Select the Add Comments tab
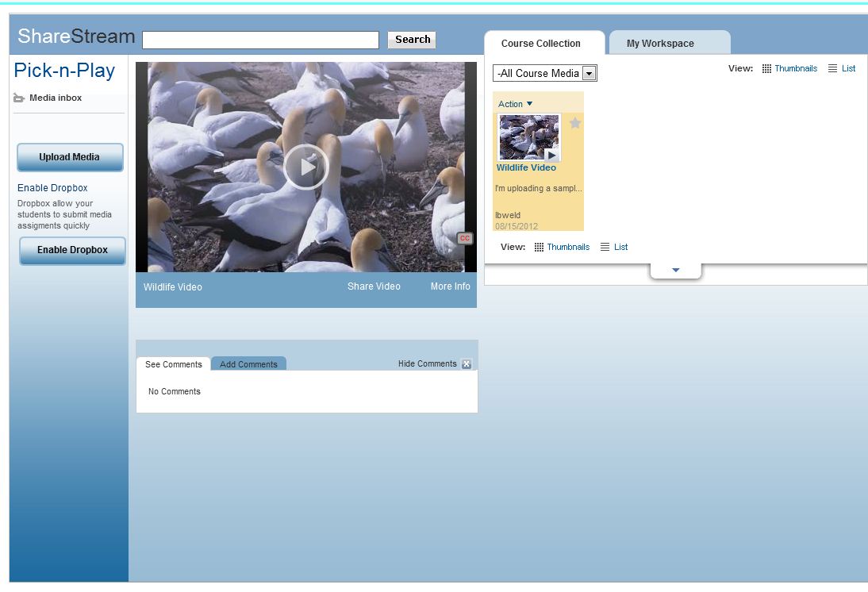868x592 pixels. (248, 364)
